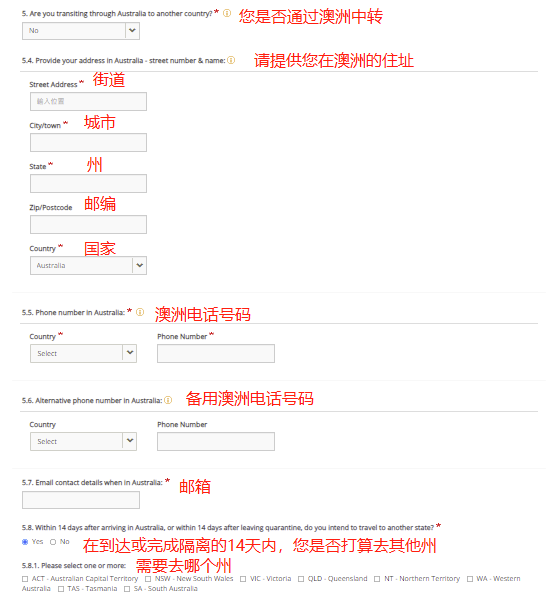Tick the QLD - Queensland checkbox
557x600 pixels.
click(301, 579)
